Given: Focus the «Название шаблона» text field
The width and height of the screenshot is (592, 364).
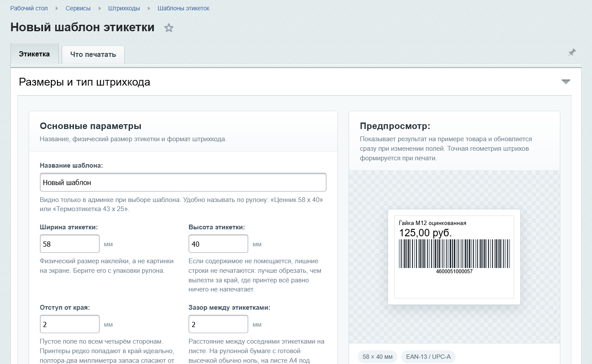Looking at the screenshot, I should point(183,182).
